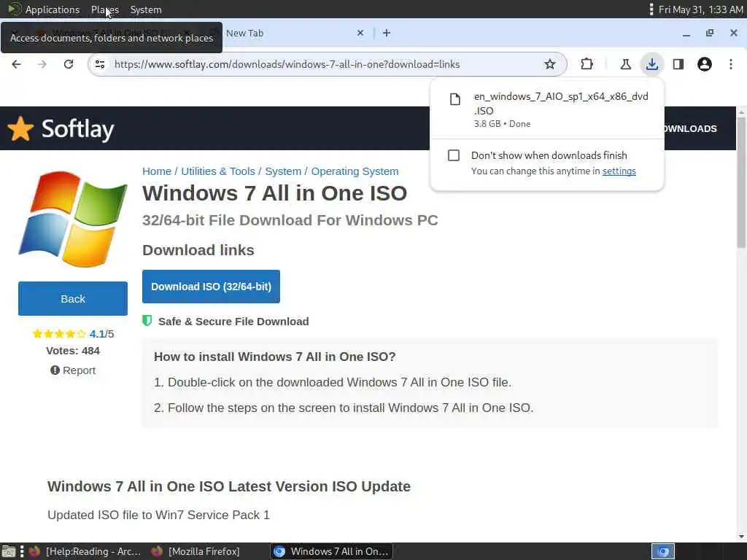The width and height of the screenshot is (747, 560).
Task: Click the star rating icons
Action: coord(59,334)
